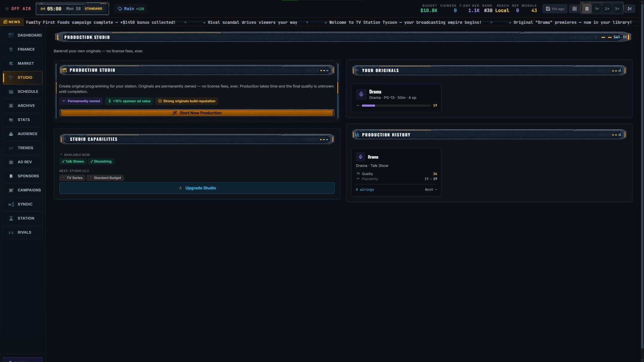
Task: Click the Rain +12% weather indicator
Action: tap(131, 9)
